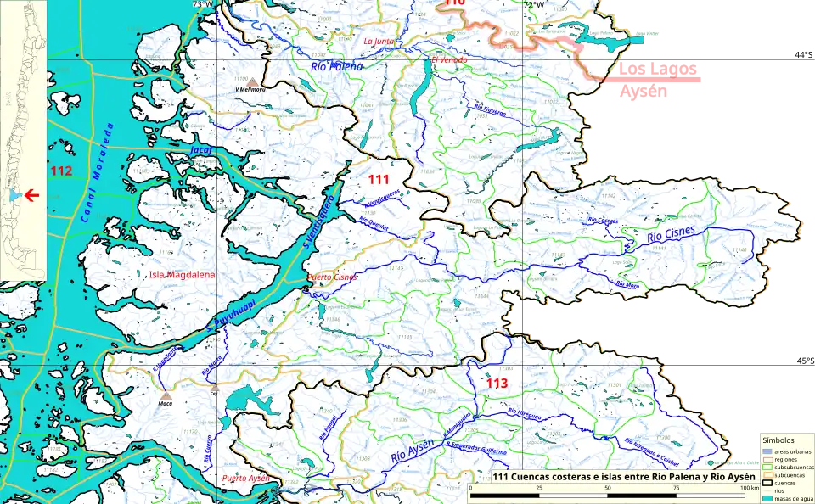
Task: Click the cuencas black legend box
Action: [767, 482]
